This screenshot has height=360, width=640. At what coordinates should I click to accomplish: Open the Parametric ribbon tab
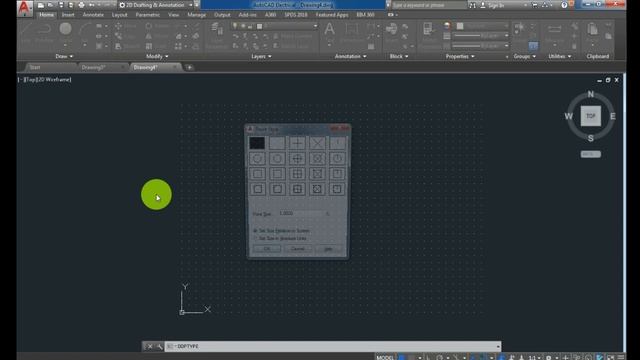(147, 15)
